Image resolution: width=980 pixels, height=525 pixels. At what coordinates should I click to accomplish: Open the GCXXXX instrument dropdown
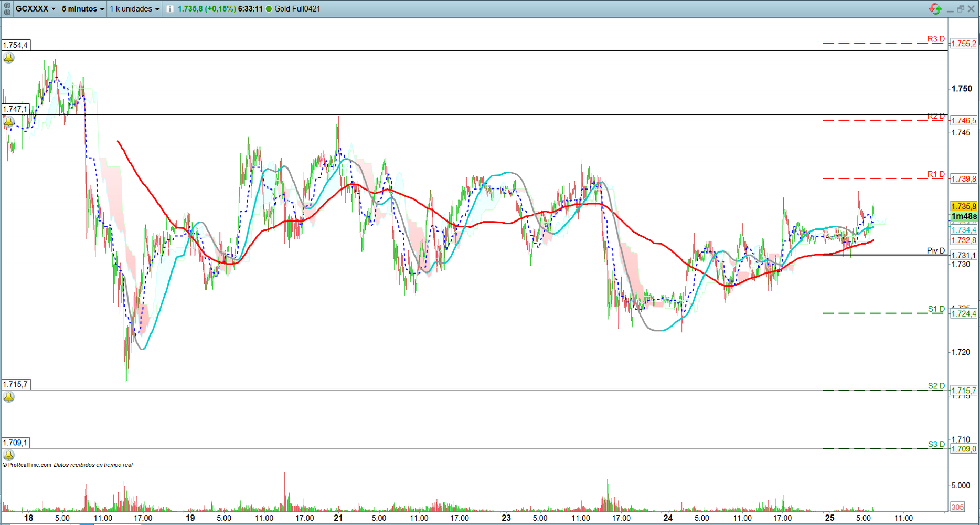click(x=35, y=9)
